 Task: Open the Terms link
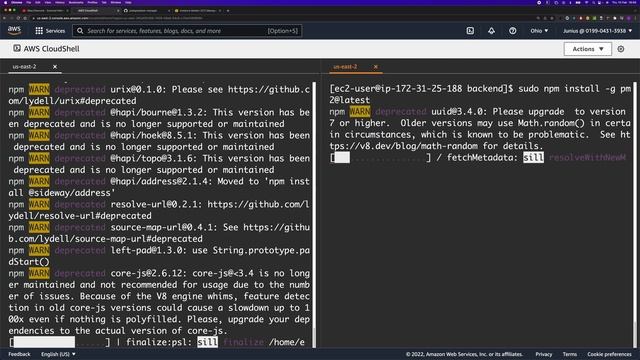tap(570, 354)
